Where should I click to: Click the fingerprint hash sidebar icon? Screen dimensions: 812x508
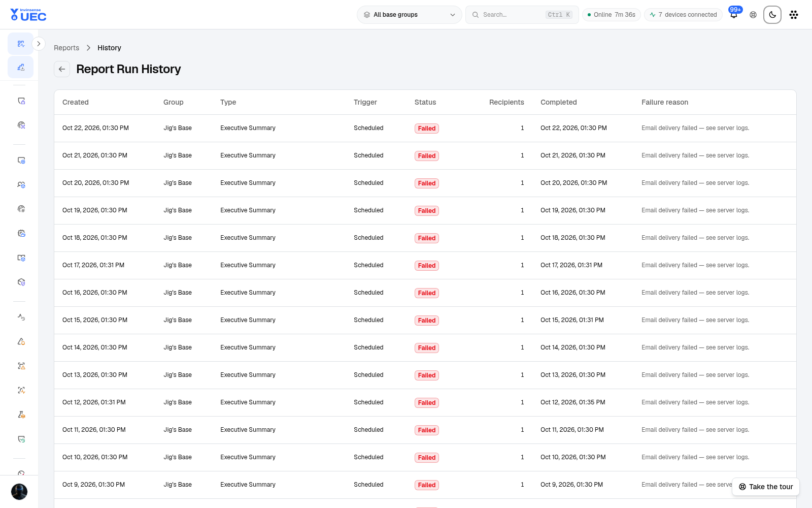(21, 209)
